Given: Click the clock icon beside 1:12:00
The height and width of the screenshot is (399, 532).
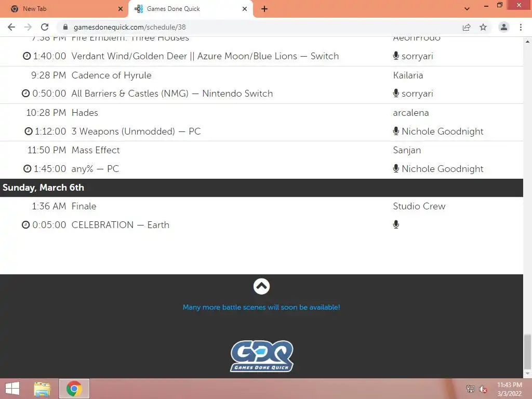Looking at the screenshot, I should 29,131.
